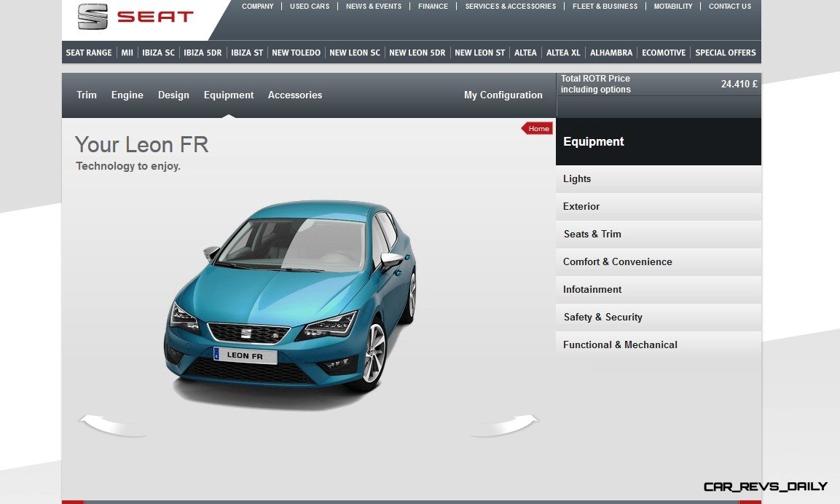This screenshot has height=504, width=840.
Task: Select SEAT Range in model bar
Action: click(x=89, y=52)
